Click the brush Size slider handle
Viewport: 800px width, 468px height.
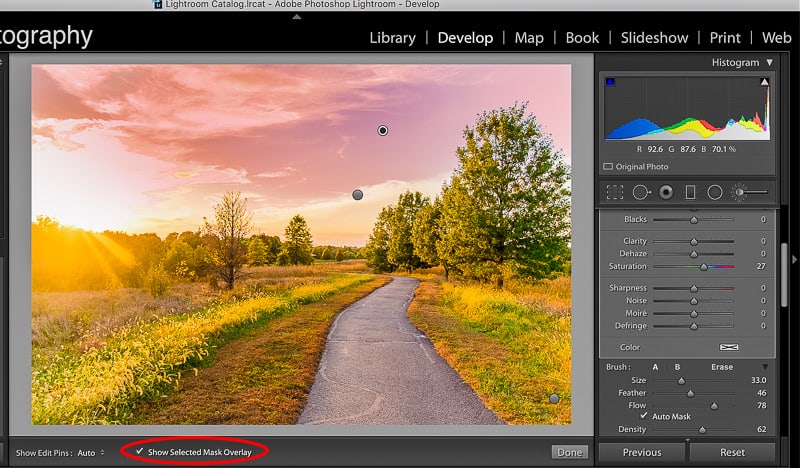pyautogui.click(x=681, y=381)
